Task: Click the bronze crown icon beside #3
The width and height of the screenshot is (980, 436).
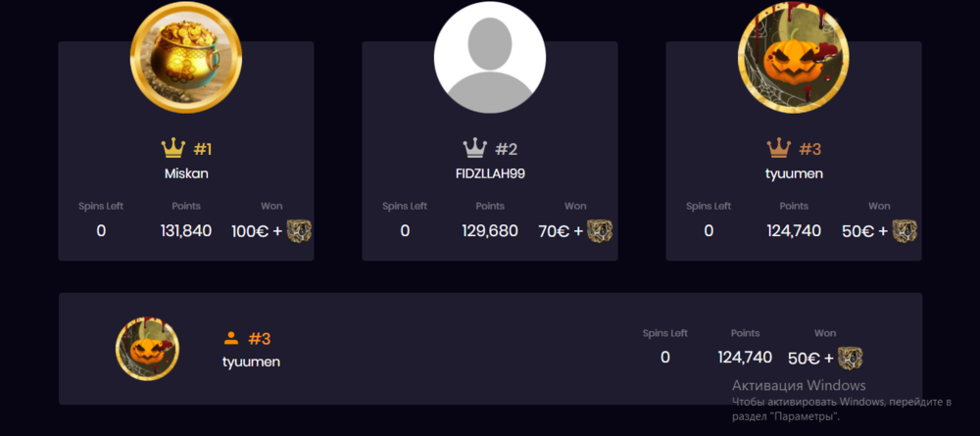Action: pos(778,149)
